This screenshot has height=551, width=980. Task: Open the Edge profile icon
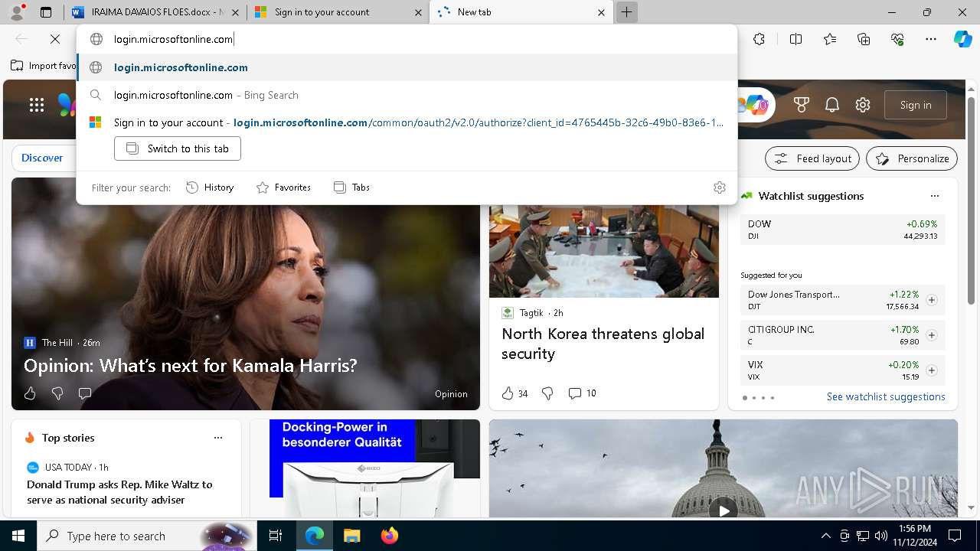pos(17,12)
